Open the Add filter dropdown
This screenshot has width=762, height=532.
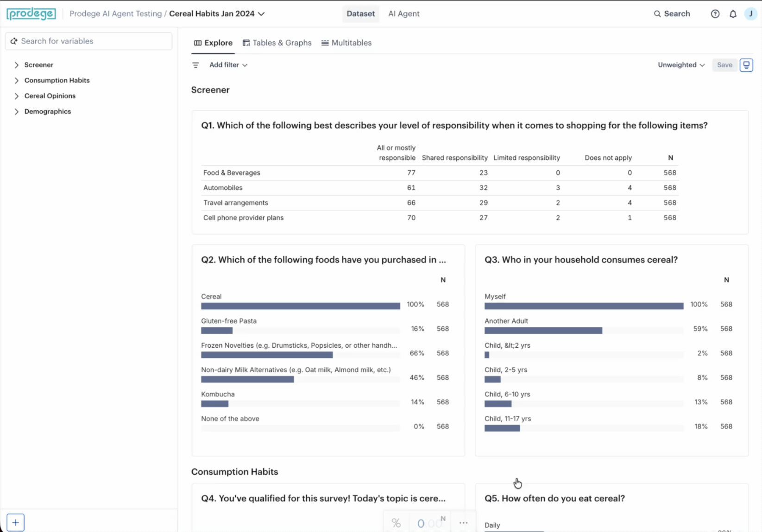click(228, 65)
